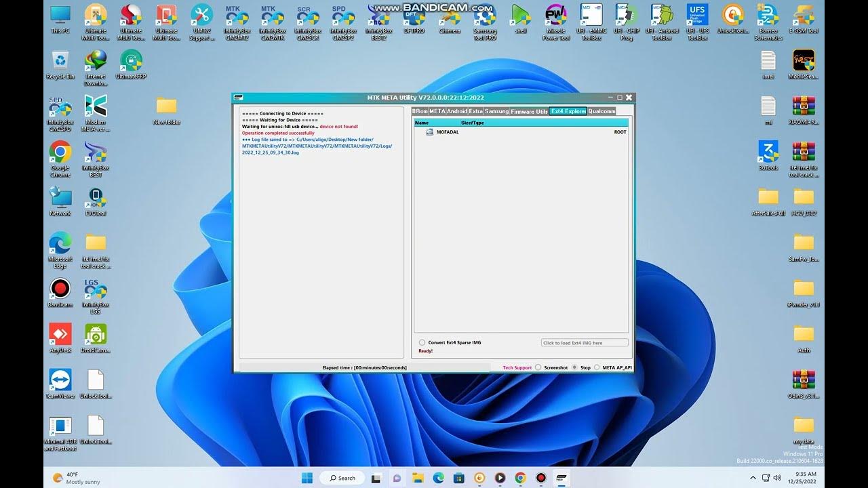Click the load Ext4 IMG field
Image resolution: width=868 pixels, height=488 pixels.
tap(585, 343)
